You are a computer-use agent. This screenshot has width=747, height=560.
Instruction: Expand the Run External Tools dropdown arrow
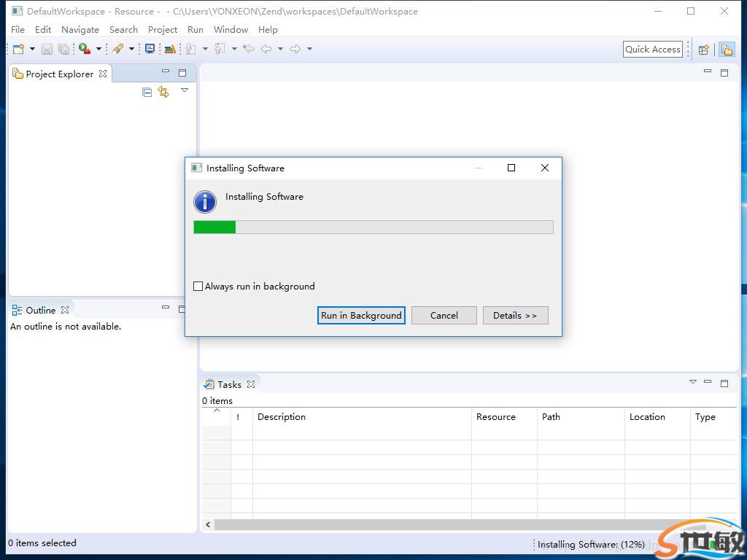pyautogui.click(x=98, y=49)
